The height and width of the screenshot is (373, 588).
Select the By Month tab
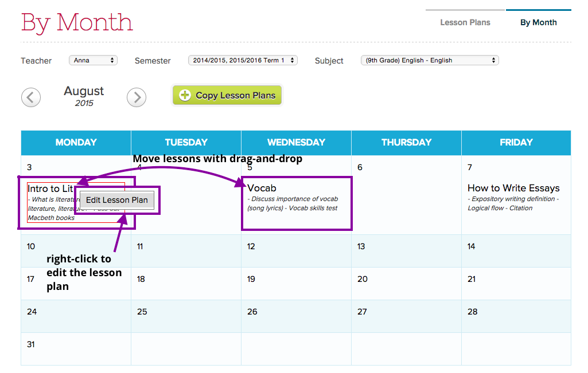(538, 22)
